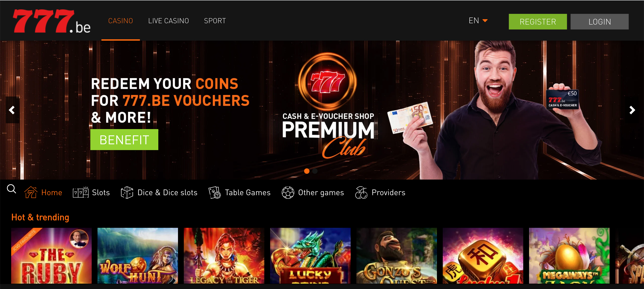Click the green Benefit banner button
The height and width of the screenshot is (289, 644).
click(124, 140)
